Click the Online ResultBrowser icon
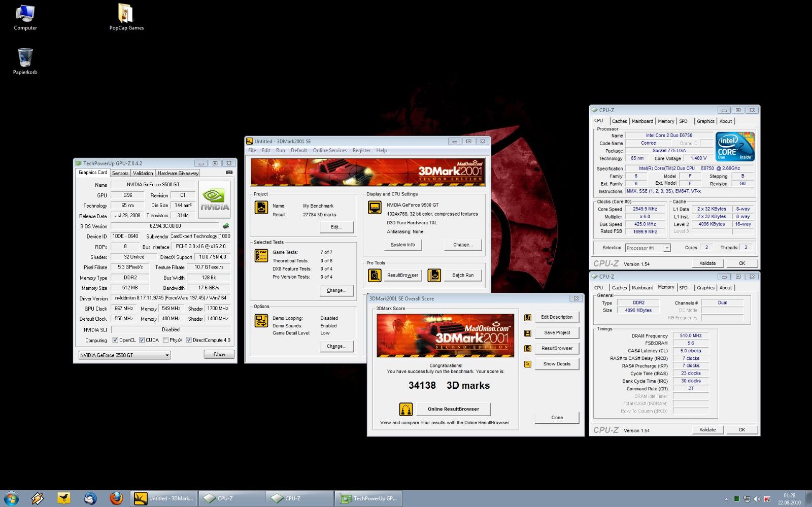Viewport: 812px width, 507px height. click(x=405, y=409)
